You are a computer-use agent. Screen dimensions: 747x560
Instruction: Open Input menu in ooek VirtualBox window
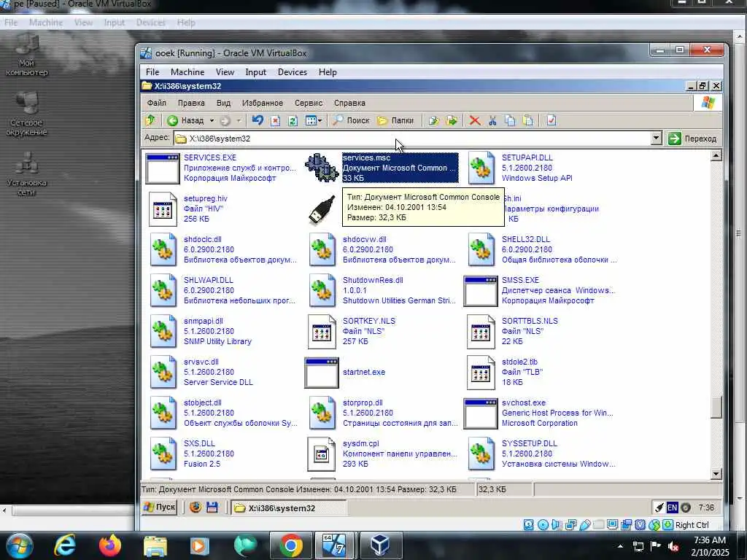(255, 72)
